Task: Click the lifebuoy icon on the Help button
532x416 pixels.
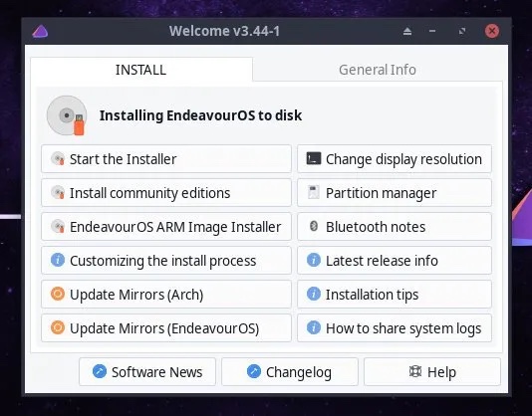Action: pos(415,371)
